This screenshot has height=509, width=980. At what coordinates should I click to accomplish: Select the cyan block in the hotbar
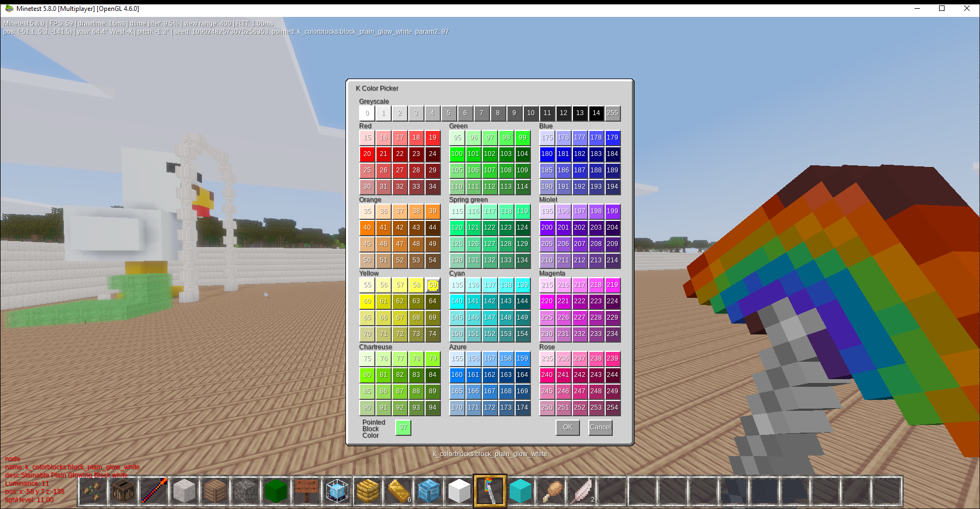521,491
